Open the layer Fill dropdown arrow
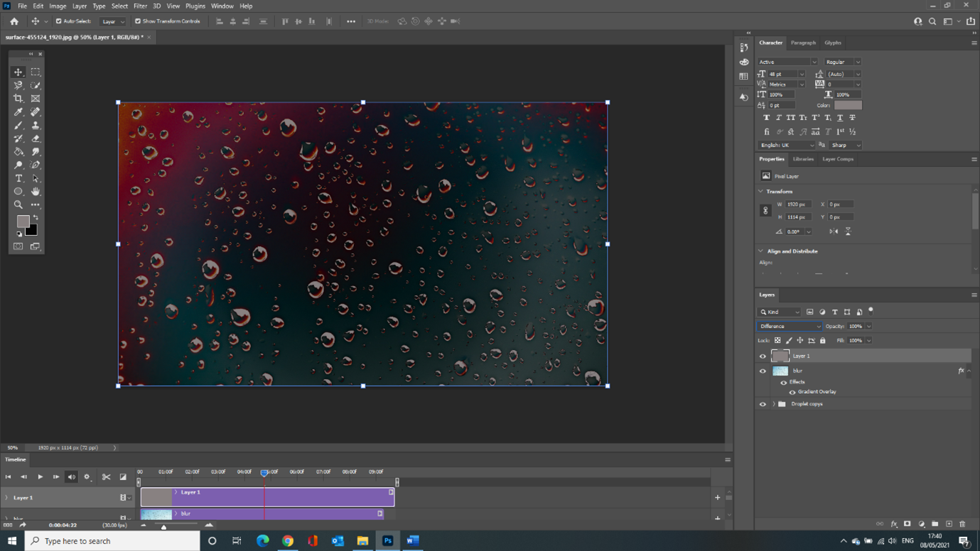The height and width of the screenshot is (551, 980). pos(868,341)
